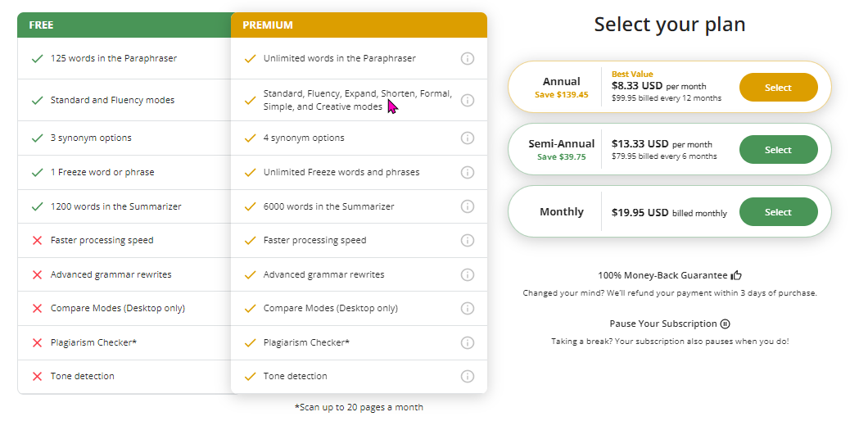Select the Monthly plan button
This screenshot has width=868, height=421.
(x=778, y=212)
